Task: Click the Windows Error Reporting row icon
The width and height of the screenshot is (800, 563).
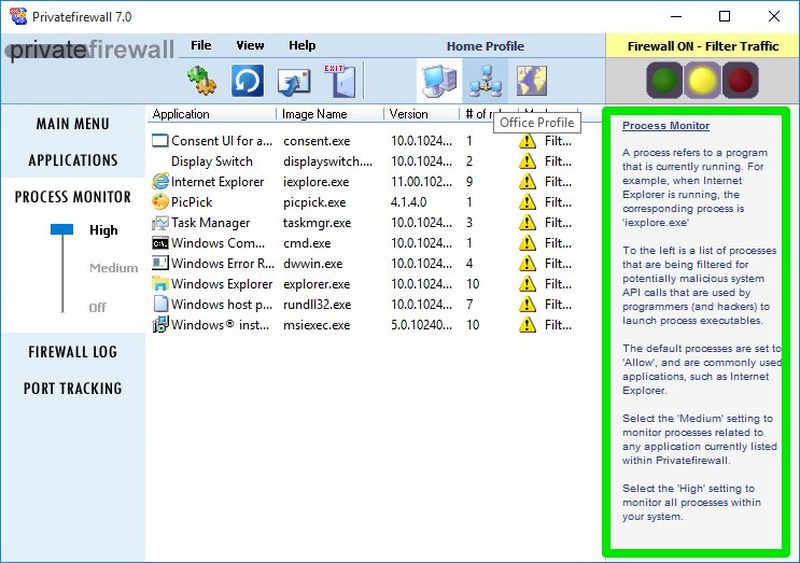Action: 160,263
